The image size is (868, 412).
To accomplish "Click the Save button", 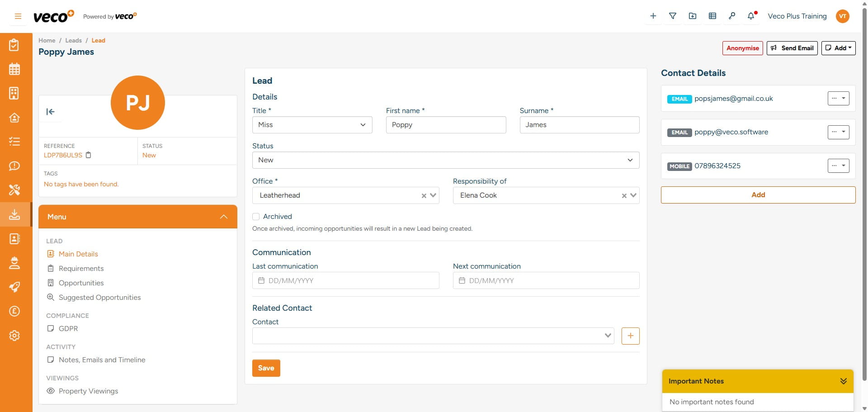I will pos(266,368).
